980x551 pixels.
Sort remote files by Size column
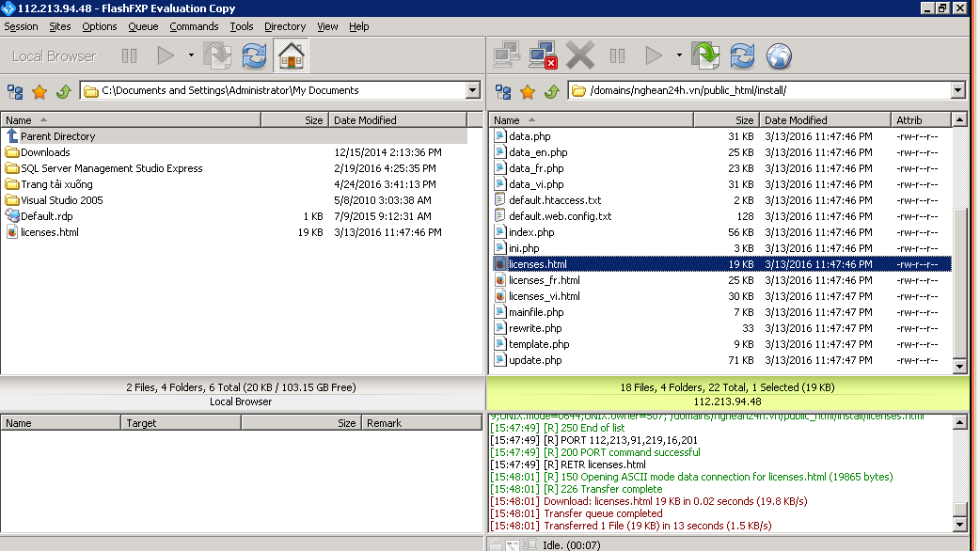point(726,120)
